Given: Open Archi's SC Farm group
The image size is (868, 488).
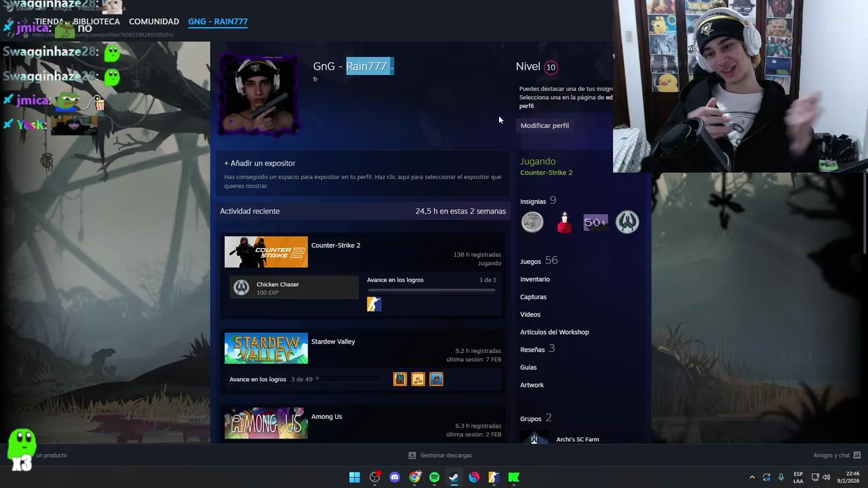Looking at the screenshot, I should [577, 439].
